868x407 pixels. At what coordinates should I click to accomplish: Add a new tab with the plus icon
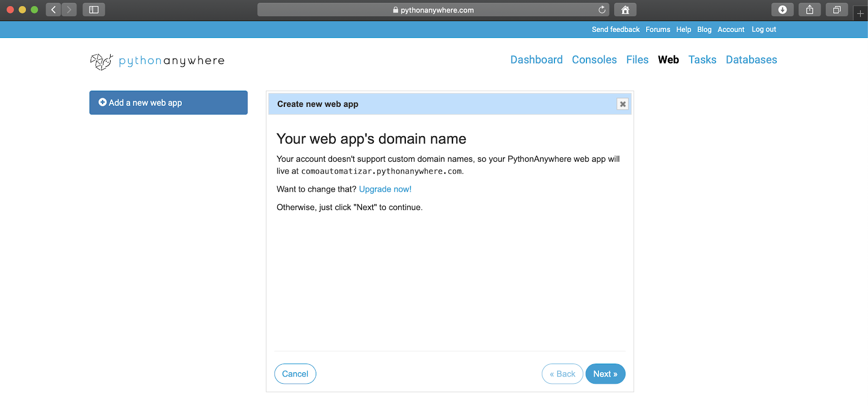[x=860, y=14]
